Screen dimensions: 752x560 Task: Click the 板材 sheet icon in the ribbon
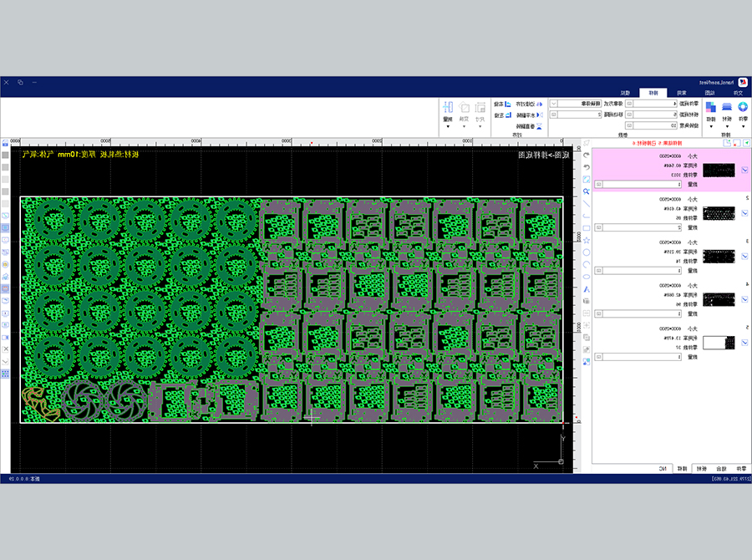click(x=727, y=106)
